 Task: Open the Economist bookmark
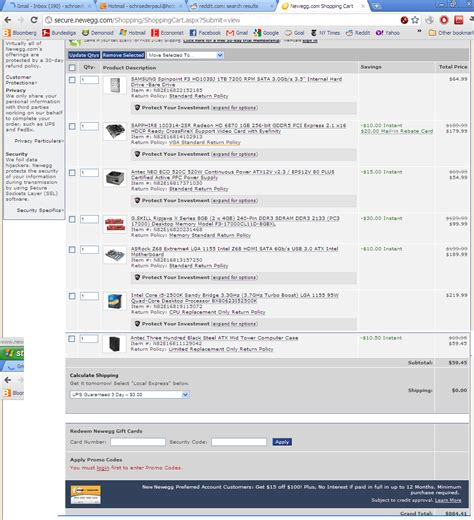tap(167, 33)
